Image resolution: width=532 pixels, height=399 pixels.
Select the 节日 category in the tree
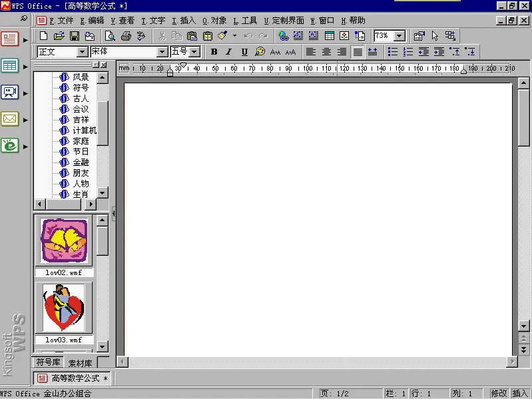(81, 151)
